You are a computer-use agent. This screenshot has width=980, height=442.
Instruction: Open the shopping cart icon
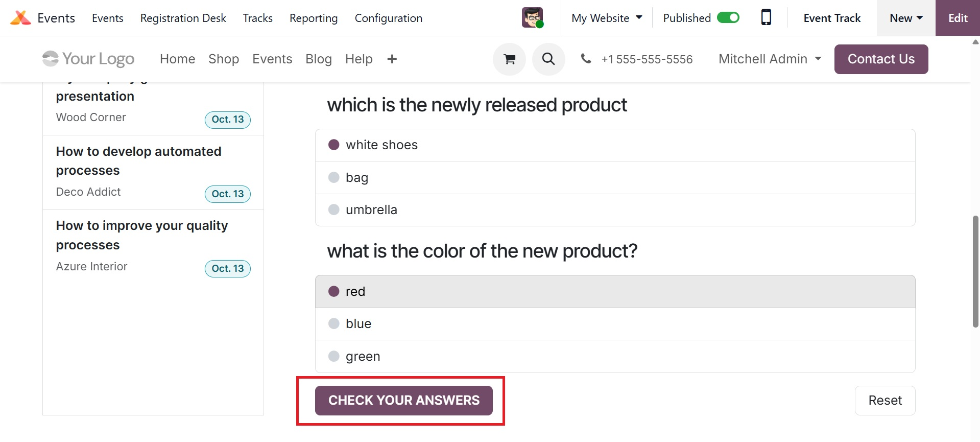(x=509, y=59)
